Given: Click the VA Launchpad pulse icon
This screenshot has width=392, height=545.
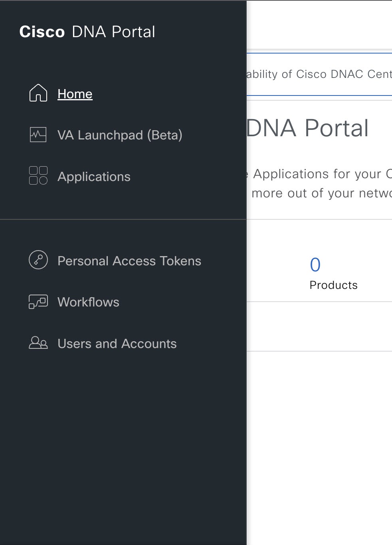Looking at the screenshot, I should click(x=38, y=135).
